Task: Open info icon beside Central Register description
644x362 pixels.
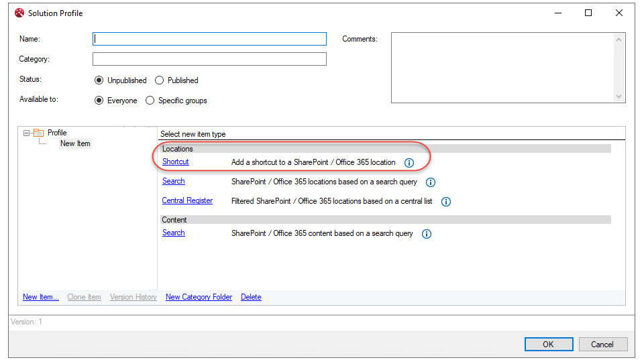Action: 446,202
